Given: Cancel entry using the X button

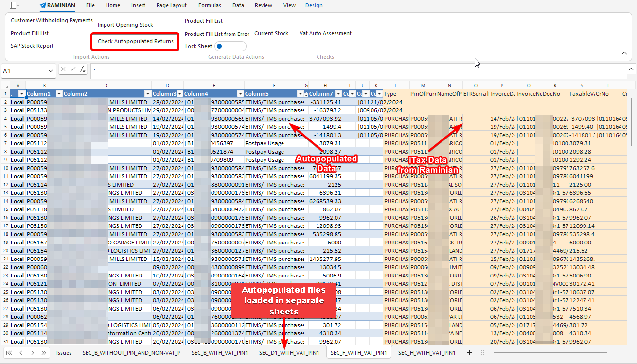Looking at the screenshot, I should [62, 69].
